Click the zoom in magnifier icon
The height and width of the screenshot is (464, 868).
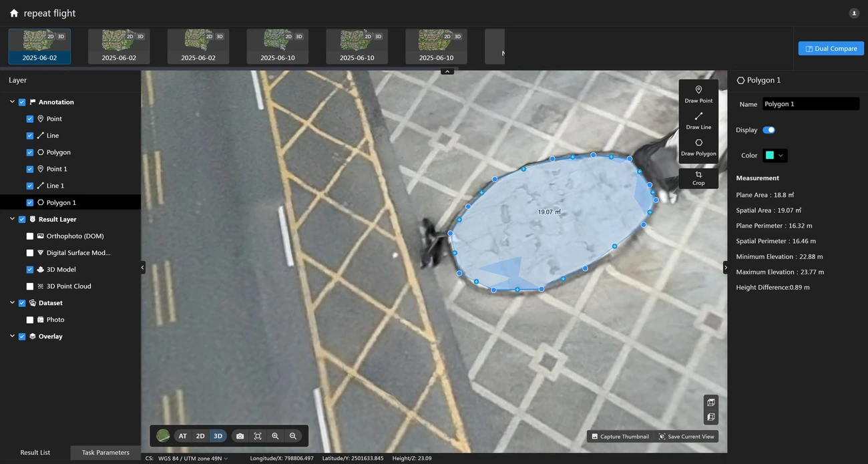coord(275,436)
